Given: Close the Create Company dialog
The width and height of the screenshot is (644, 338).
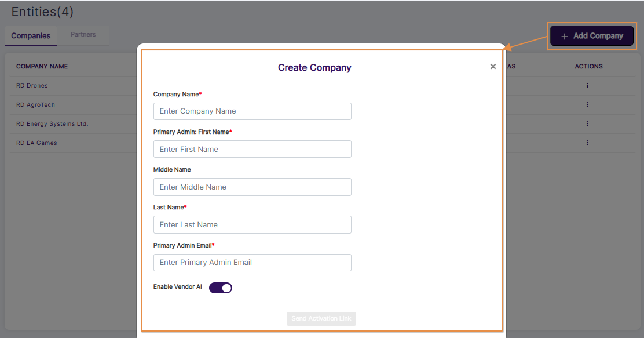Looking at the screenshot, I should (x=493, y=66).
